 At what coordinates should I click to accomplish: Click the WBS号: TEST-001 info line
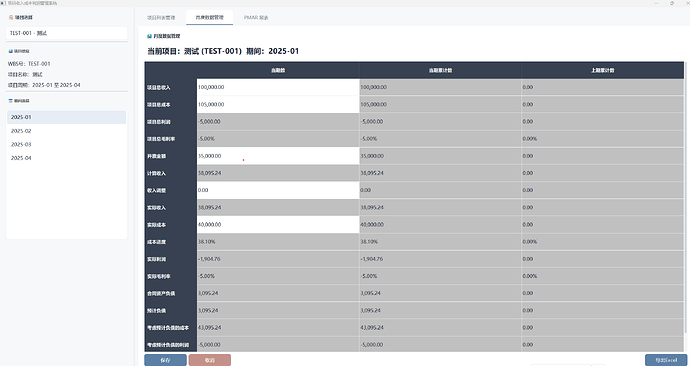click(29, 64)
